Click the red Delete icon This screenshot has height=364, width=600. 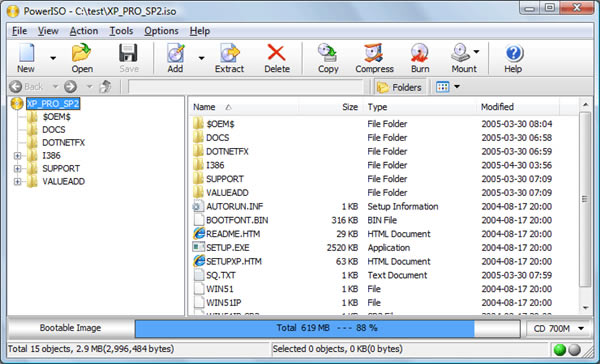click(x=276, y=53)
